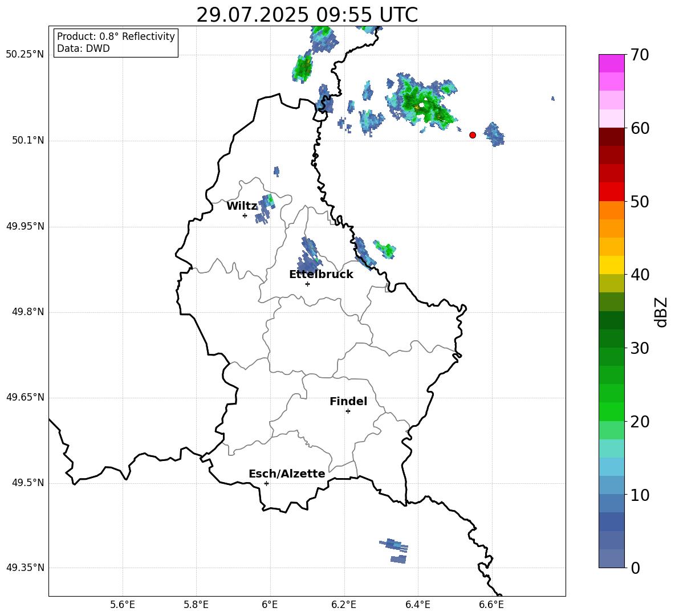675x616 pixels.
Task: Click the Ettelbruck city label
Action: 321,275
